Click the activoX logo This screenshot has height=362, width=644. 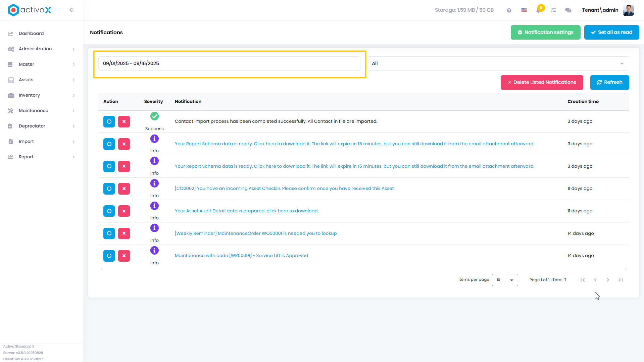pyautogui.click(x=30, y=10)
